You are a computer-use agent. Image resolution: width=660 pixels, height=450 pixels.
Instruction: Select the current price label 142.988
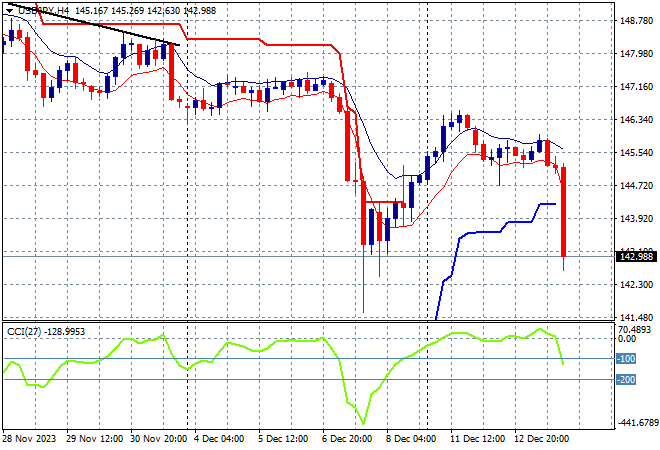coord(636,256)
